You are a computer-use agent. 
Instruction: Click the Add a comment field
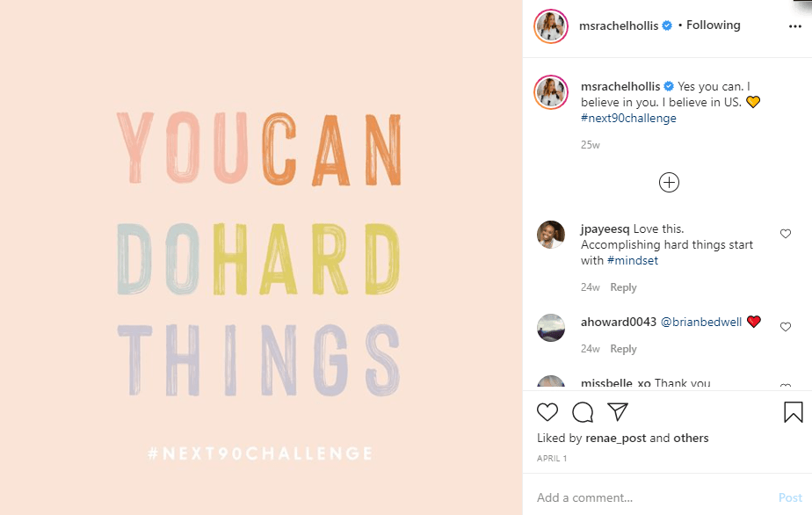pos(650,497)
